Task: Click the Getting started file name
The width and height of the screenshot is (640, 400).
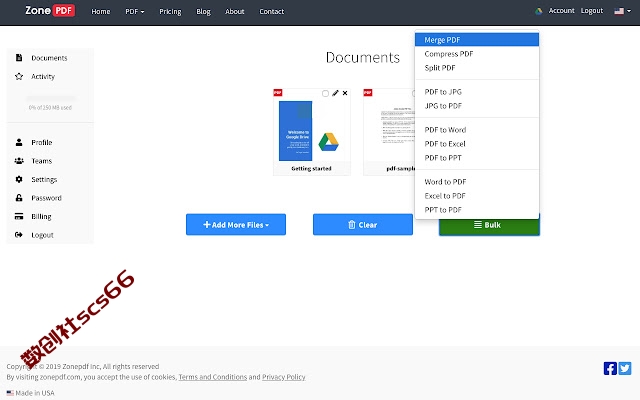Action: [x=311, y=168]
